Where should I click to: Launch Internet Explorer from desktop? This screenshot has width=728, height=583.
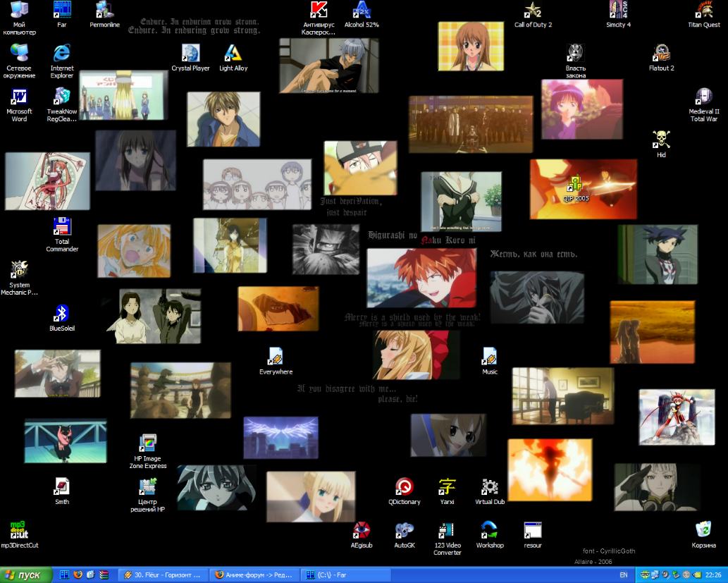(62, 61)
